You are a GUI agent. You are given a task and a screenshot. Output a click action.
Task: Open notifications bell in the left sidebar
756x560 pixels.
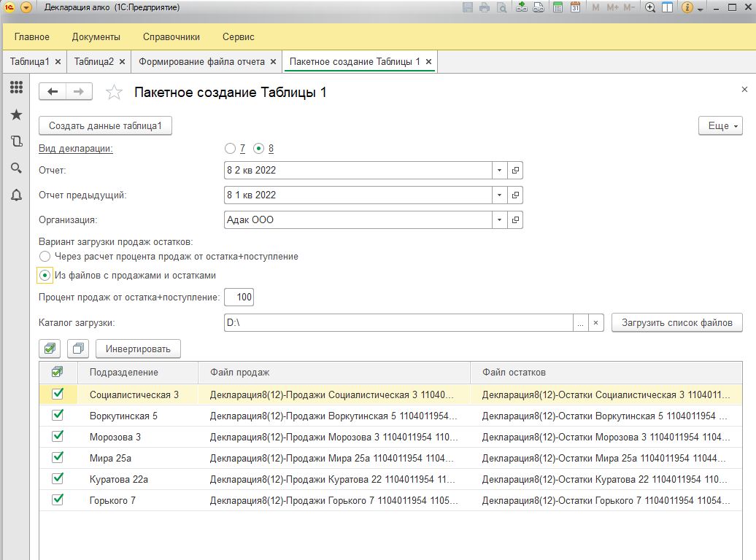(x=16, y=195)
